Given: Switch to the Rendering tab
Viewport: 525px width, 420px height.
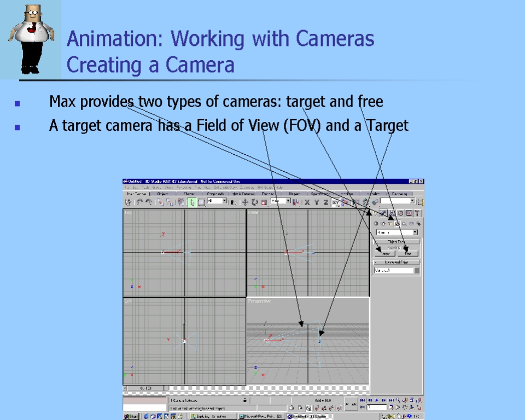Looking at the screenshot, I should click(x=400, y=194).
